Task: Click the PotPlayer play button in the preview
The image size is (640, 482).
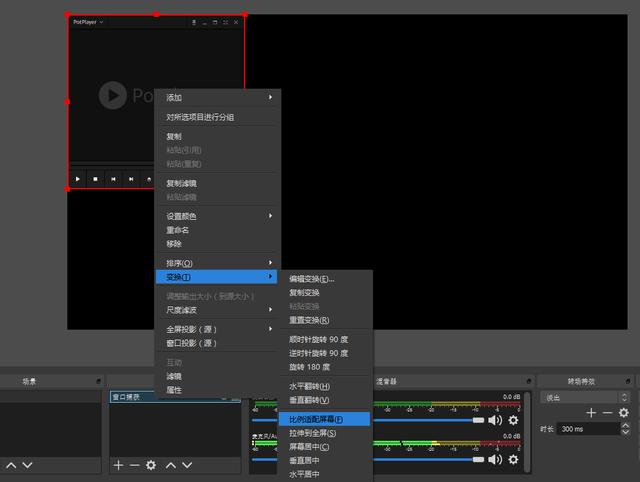Action: click(78, 179)
